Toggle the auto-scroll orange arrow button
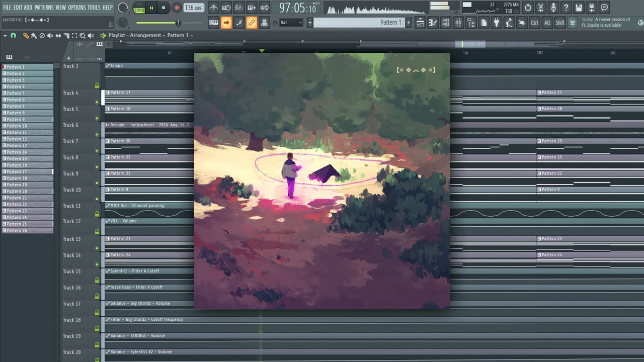Viewport: 644px width, 362px height. 226,23
